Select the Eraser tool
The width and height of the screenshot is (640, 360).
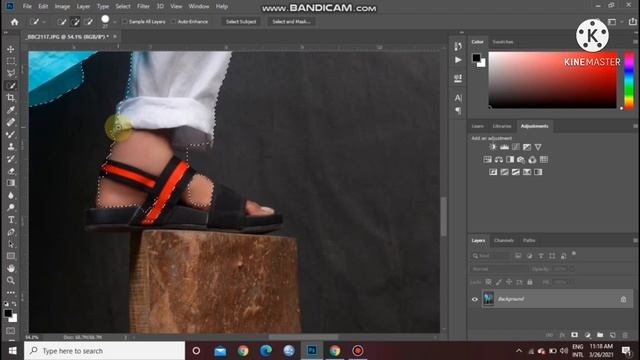click(x=11, y=171)
